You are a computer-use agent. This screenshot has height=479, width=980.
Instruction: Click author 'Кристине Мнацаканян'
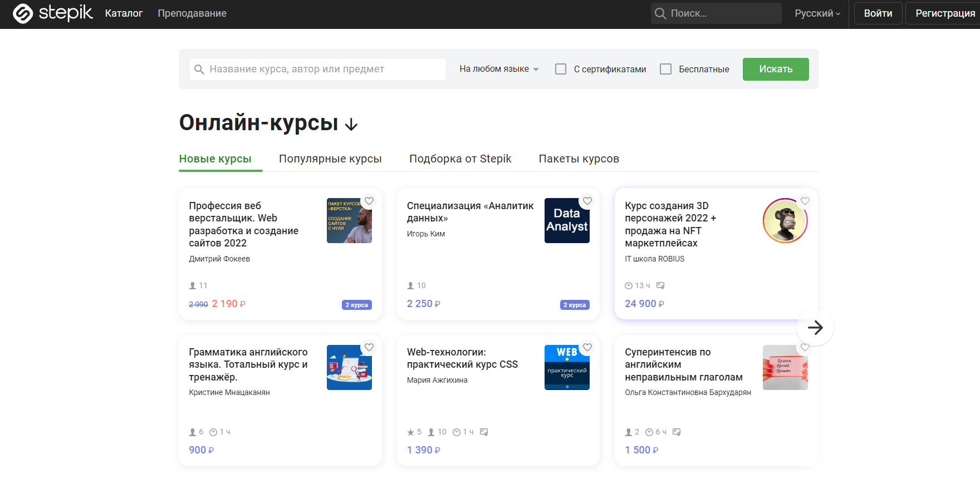pyautogui.click(x=229, y=392)
